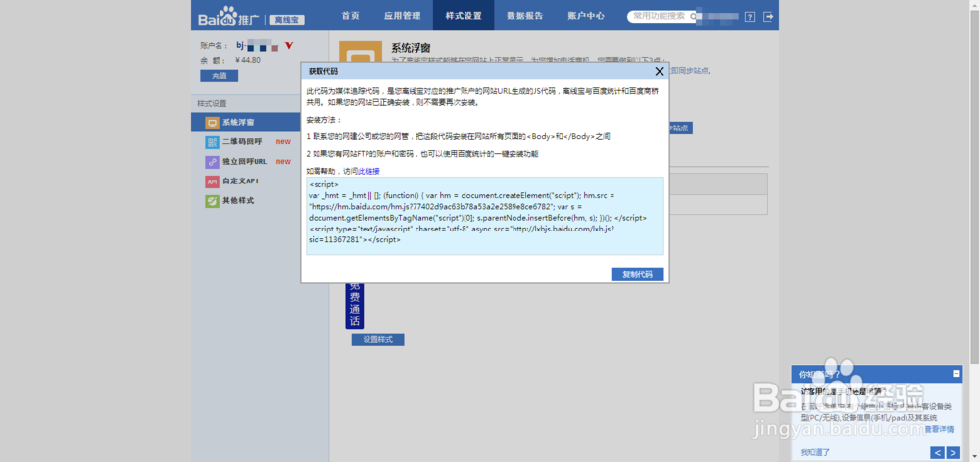Go to 首页 tab

[x=351, y=16]
